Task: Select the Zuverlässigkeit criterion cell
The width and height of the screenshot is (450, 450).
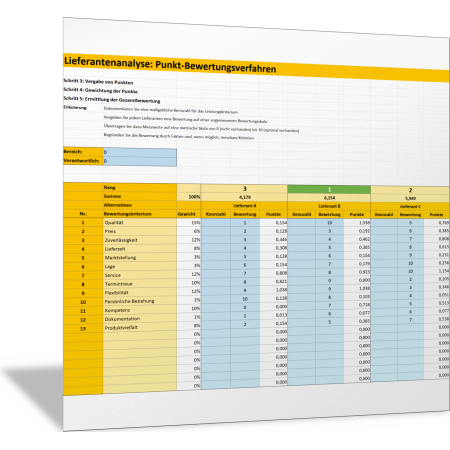Action: point(140,240)
